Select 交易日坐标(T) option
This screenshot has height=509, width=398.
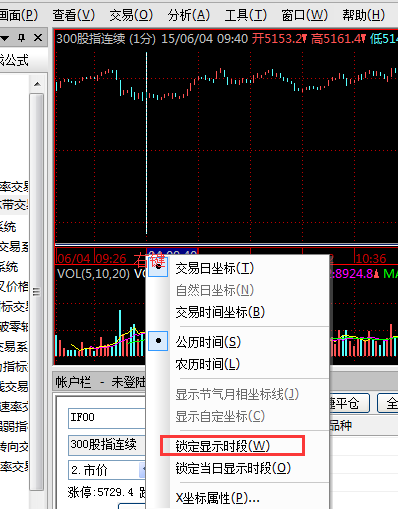215,268
